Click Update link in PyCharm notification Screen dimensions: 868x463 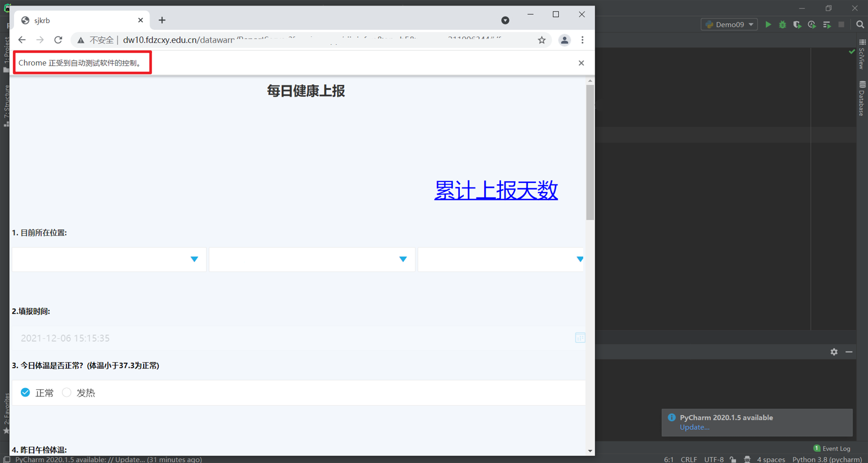coord(695,427)
